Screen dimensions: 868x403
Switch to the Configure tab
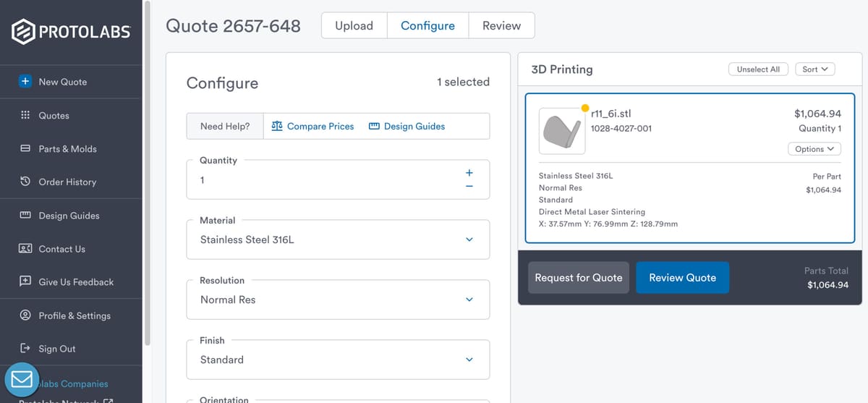tap(427, 25)
